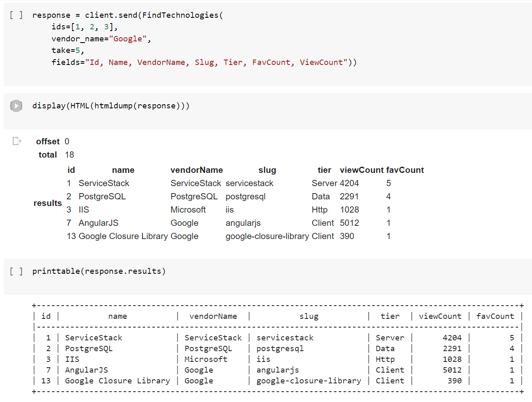Click 'Google Closure Library' in the HTML table

[123, 236]
